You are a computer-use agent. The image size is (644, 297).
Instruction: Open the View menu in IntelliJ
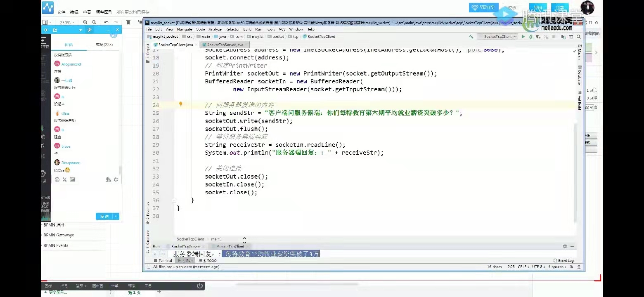tap(169, 29)
